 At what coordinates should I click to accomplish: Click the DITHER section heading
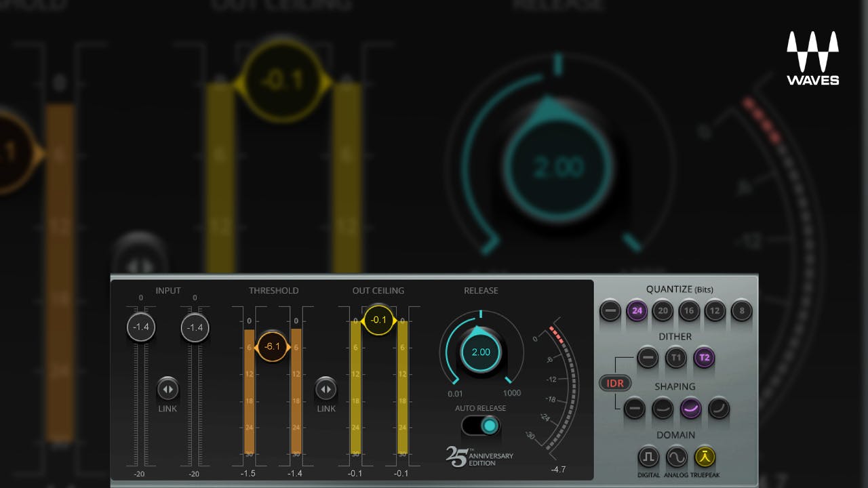click(x=675, y=336)
